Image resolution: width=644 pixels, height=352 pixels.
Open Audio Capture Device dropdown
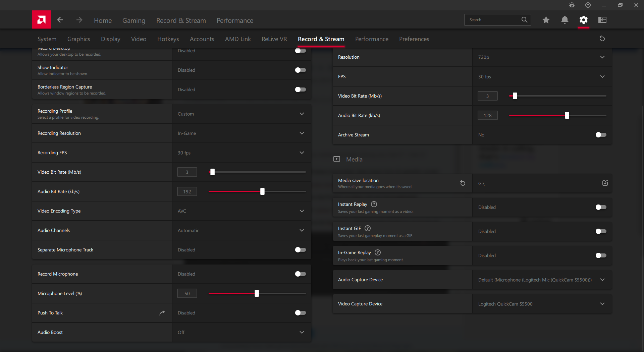click(x=542, y=280)
